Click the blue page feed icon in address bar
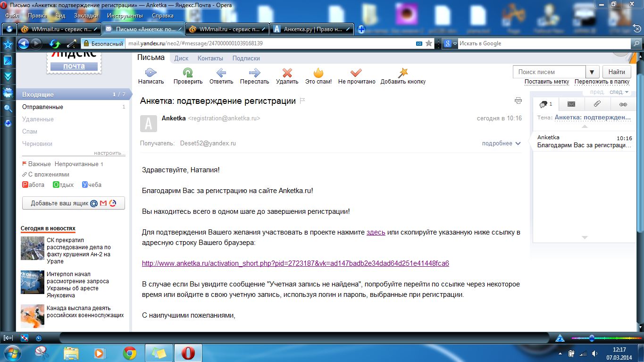The image size is (644, 362). tap(419, 43)
